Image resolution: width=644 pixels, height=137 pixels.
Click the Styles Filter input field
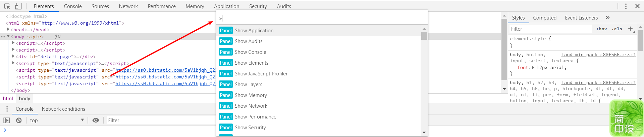(x=550, y=29)
